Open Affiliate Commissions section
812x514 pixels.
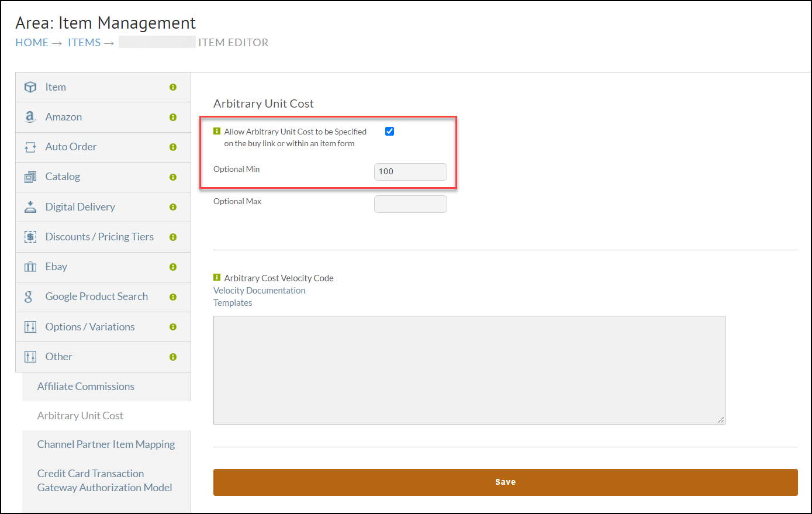point(86,387)
